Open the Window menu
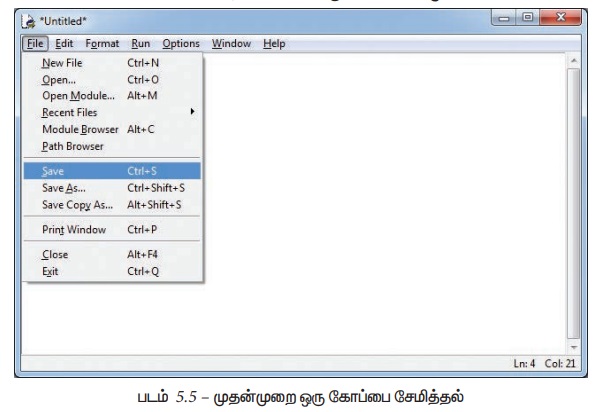The height and width of the screenshot is (412, 600). [231, 44]
